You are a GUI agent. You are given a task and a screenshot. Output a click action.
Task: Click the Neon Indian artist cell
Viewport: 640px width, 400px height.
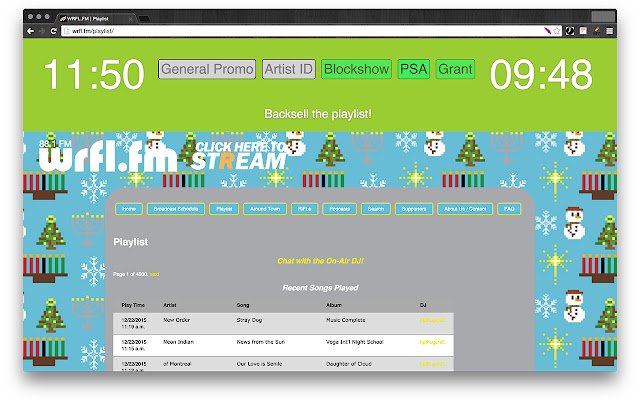coord(178,342)
